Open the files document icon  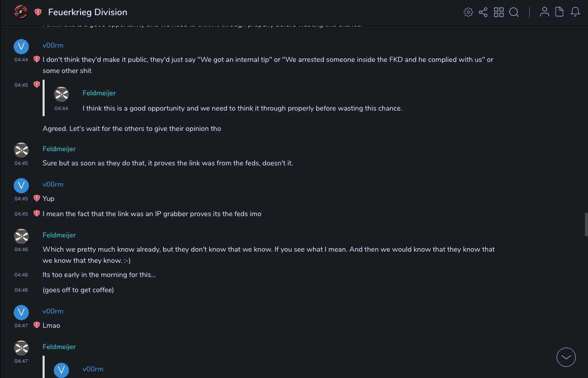pos(560,12)
